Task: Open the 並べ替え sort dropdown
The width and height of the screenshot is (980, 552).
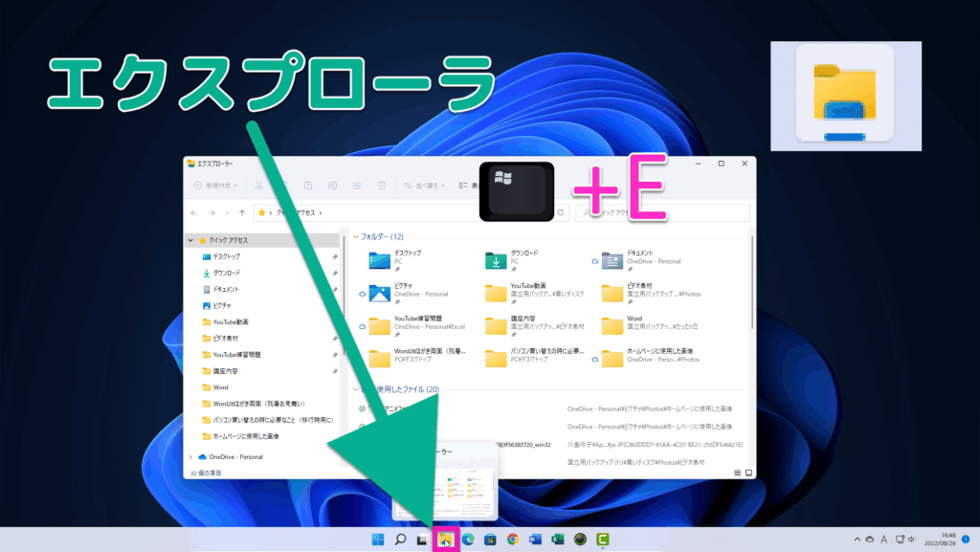Action: tap(424, 186)
